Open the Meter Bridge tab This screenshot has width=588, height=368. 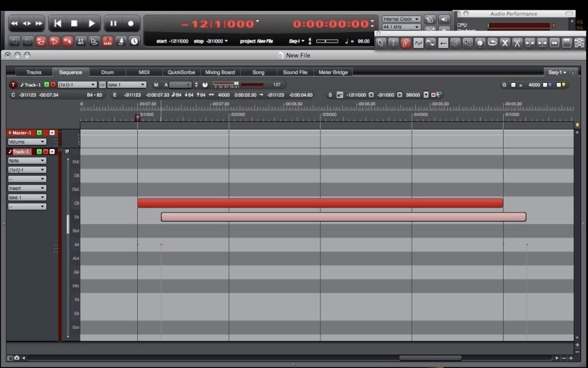point(333,72)
